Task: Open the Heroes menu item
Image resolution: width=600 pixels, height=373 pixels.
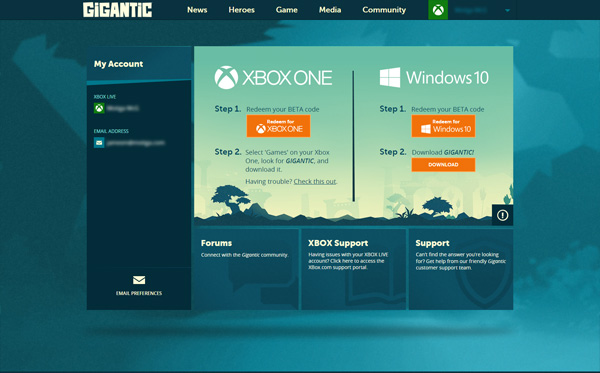Action: pyautogui.click(x=241, y=10)
